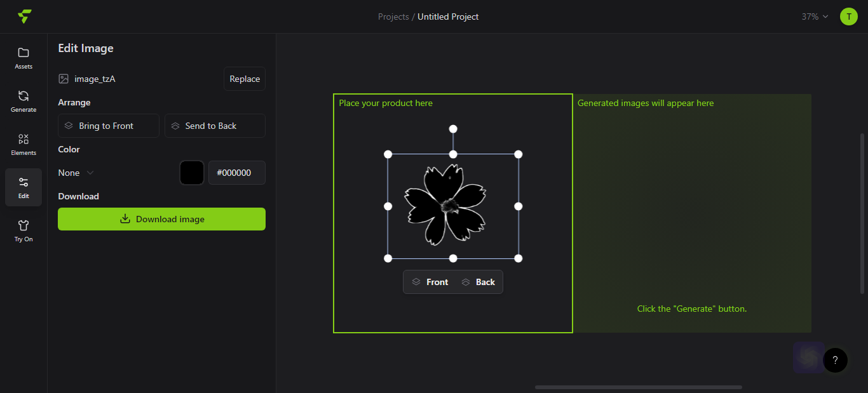
Task: Open the Generate panel in sidebar
Action: [x=24, y=101]
